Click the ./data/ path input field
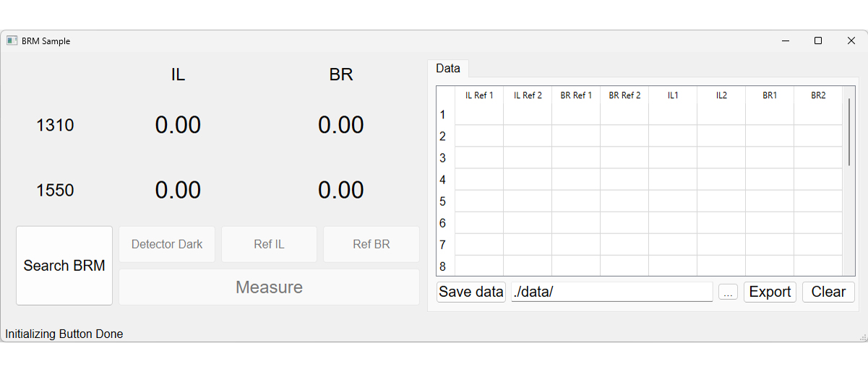 pyautogui.click(x=612, y=292)
